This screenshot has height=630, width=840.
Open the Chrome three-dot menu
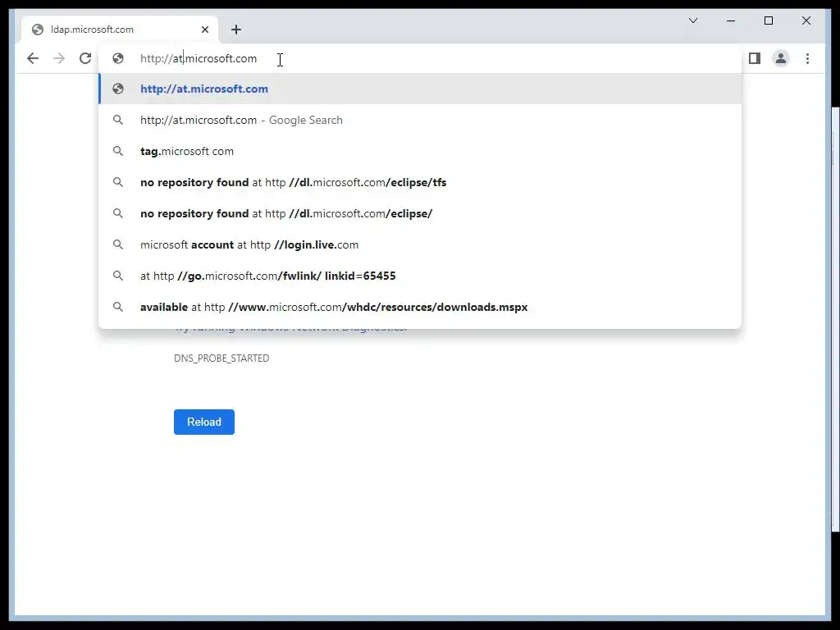[807, 58]
